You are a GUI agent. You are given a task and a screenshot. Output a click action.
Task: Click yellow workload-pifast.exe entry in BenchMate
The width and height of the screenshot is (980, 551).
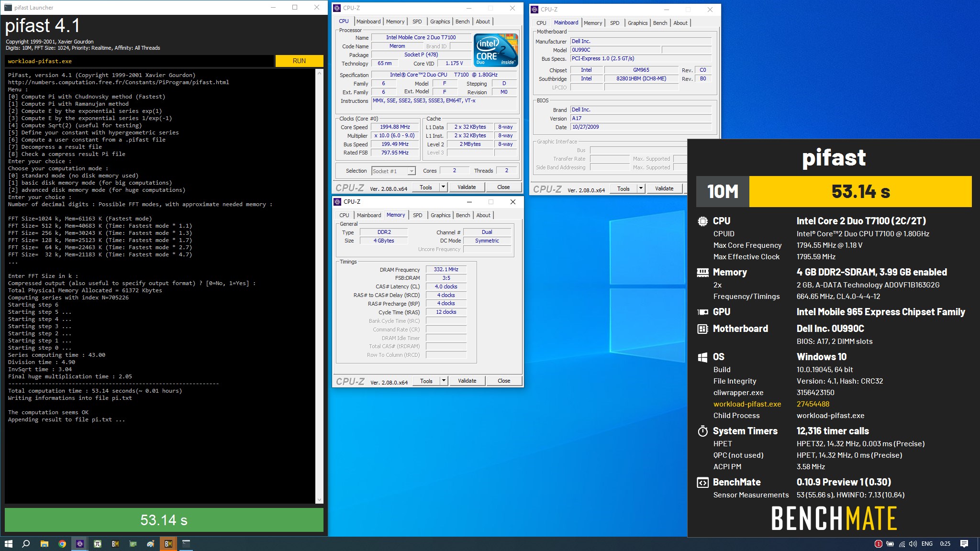pos(747,404)
